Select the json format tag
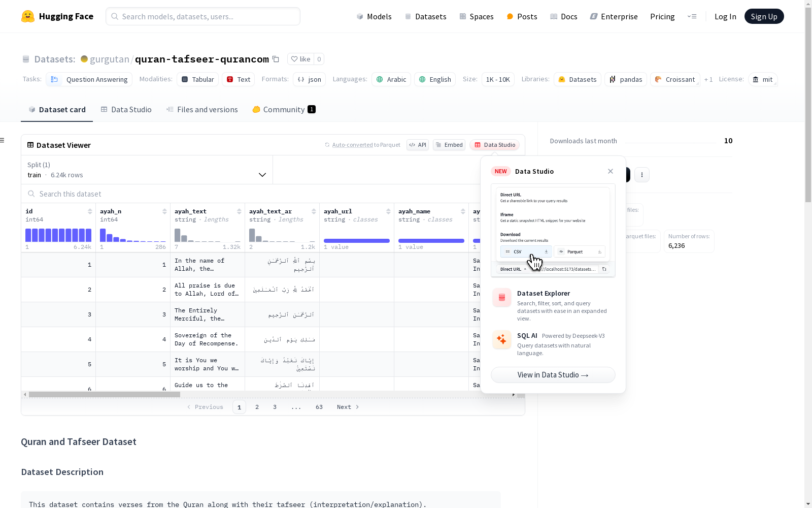Viewport: 812px width, 508px height. [309, 79]
